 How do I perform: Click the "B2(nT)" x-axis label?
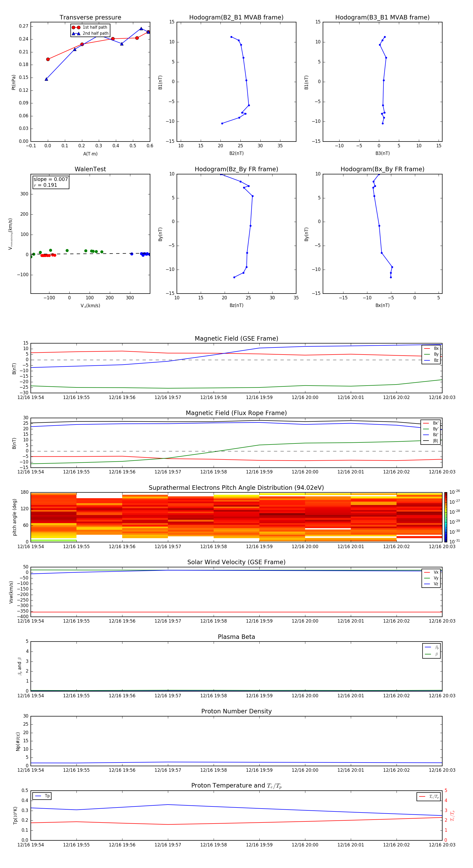[236, 153]
